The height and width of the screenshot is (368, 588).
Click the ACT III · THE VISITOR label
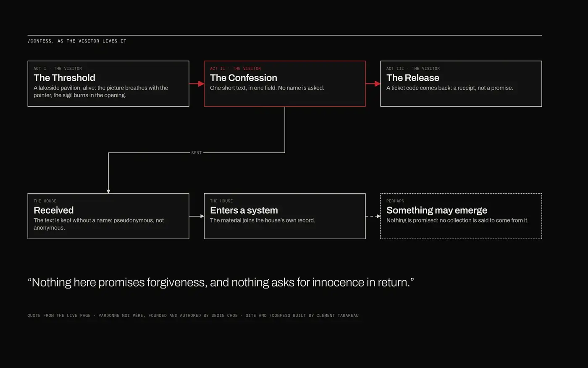413,69
